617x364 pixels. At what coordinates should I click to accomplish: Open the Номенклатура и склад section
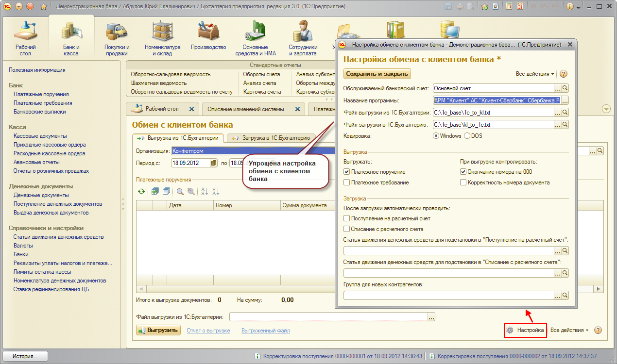tap(163, 38)
